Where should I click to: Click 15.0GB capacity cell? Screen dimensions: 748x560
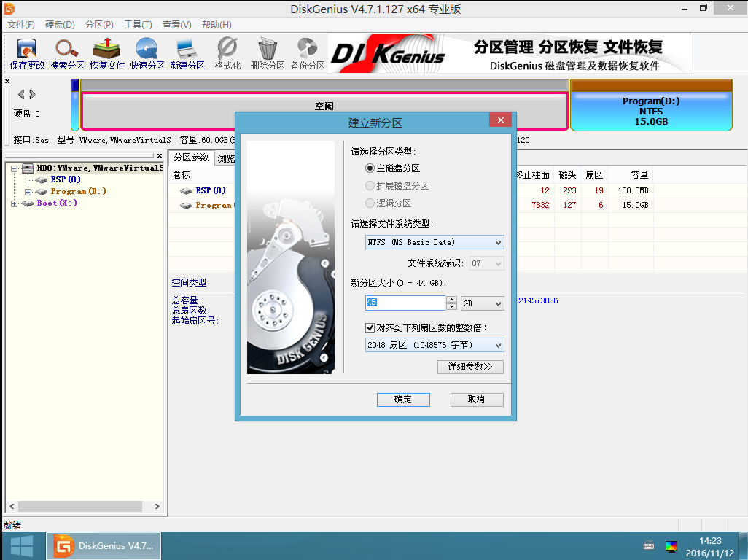[635, 205]
